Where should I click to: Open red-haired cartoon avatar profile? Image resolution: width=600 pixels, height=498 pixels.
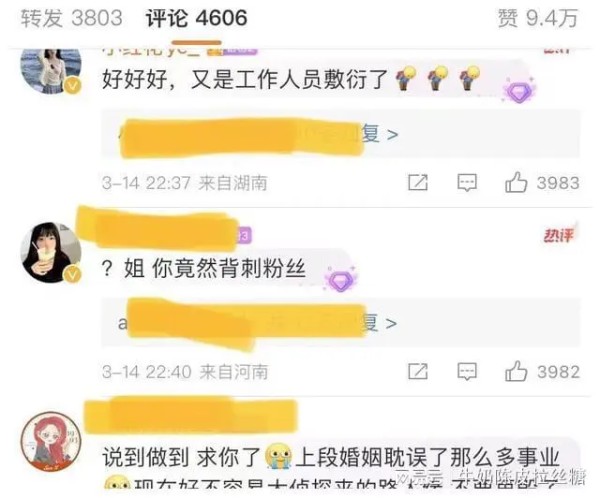coord(51,442)
